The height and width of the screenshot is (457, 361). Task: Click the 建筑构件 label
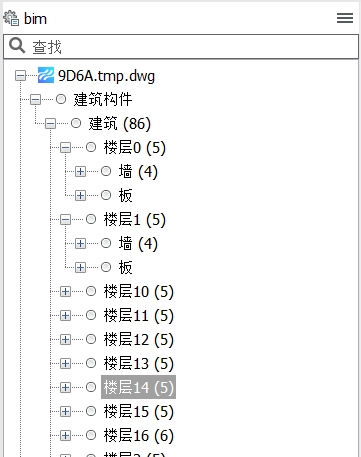pos(103,99)
